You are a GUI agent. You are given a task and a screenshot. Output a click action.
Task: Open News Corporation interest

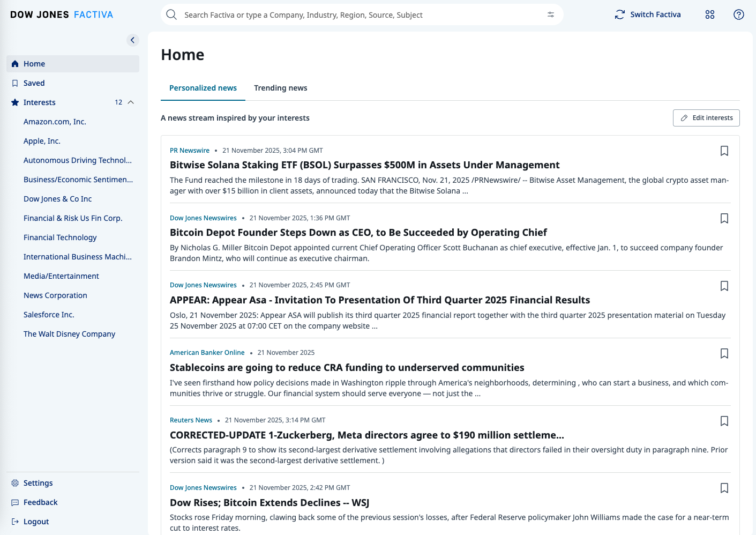[x=55, y=295]
